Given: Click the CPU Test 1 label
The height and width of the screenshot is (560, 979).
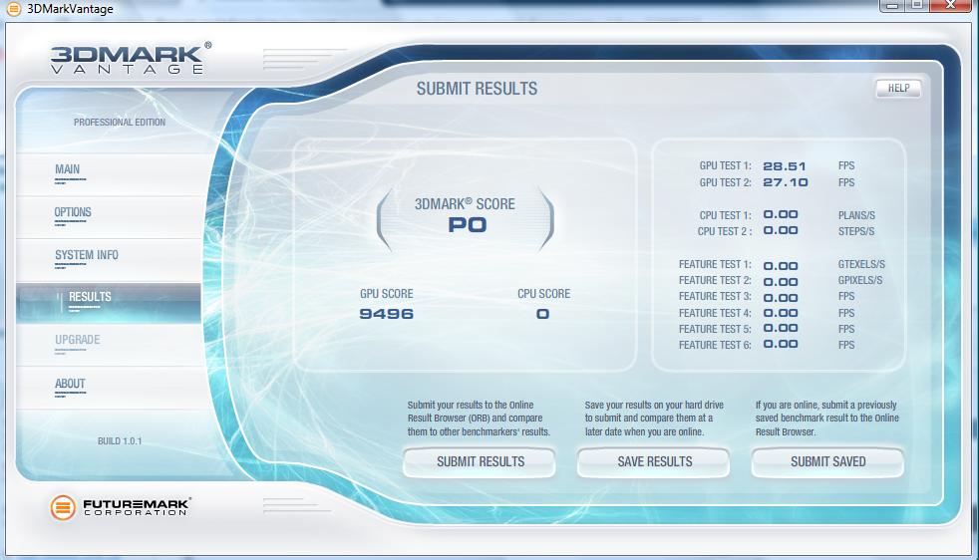Looking at the screenshot, I should (x=725, y=215).
